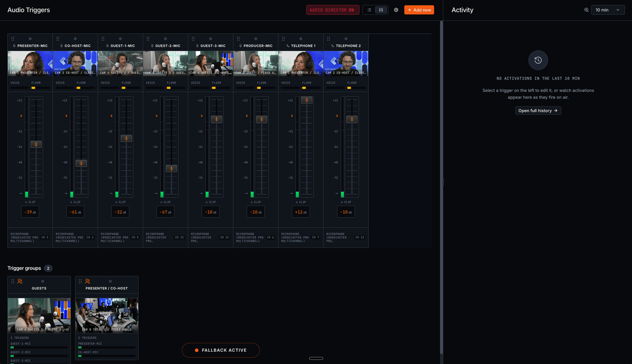Toggle status dot on GUESTS group card

[x=42, y=281]
